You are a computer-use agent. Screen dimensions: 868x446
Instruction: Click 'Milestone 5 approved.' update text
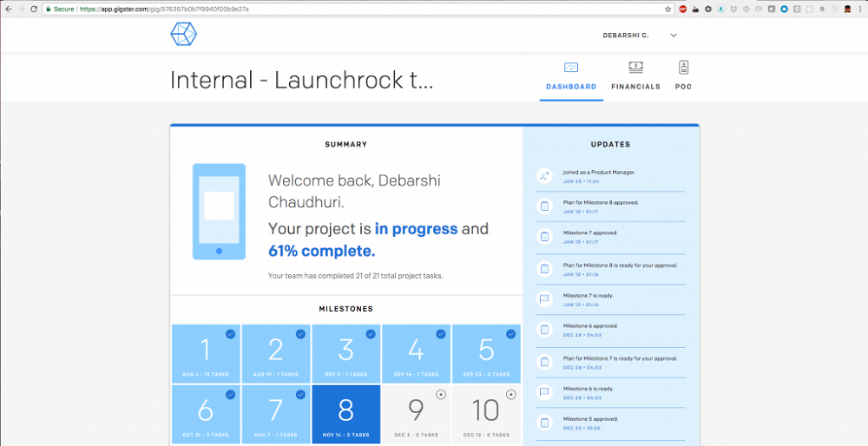pyautogui.click(x=590, y=419)
